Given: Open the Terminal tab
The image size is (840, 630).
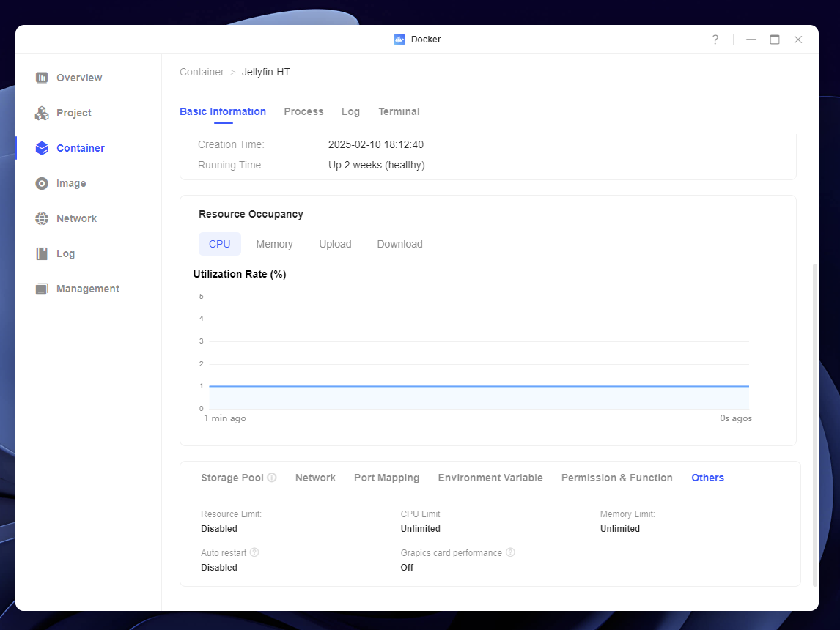Looking at the screenshot, I should click(399, 111).
